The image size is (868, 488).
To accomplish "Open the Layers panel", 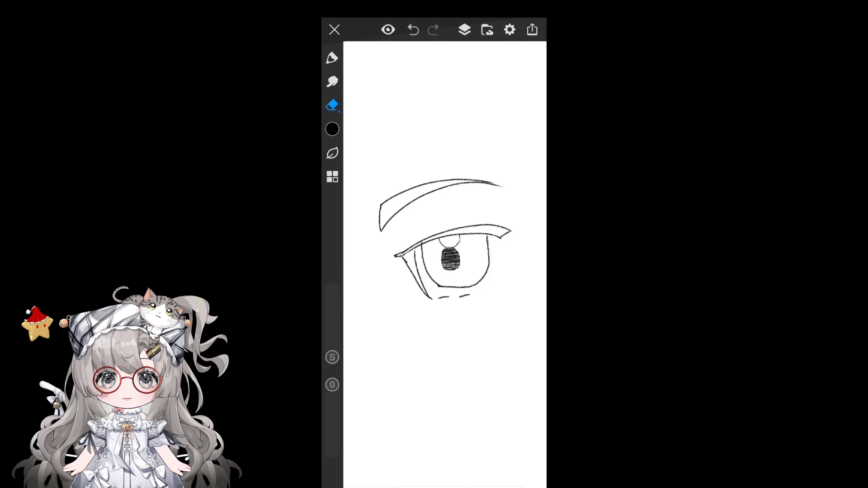I will (464, 30).
